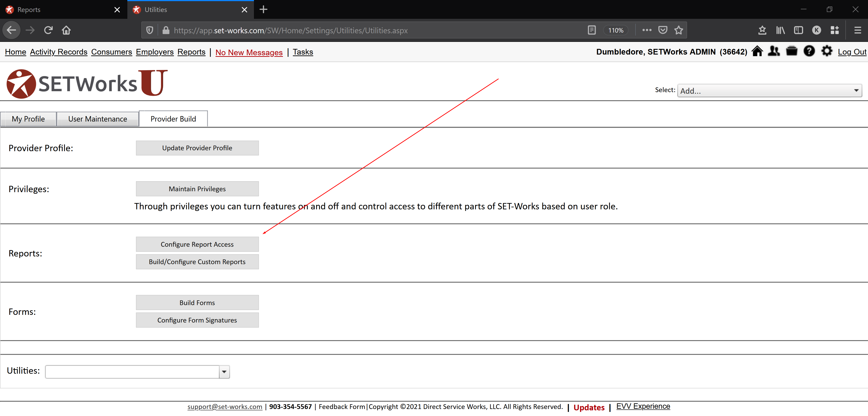Click the home icon beside the username
868x416 pixels.
[757, 51]
